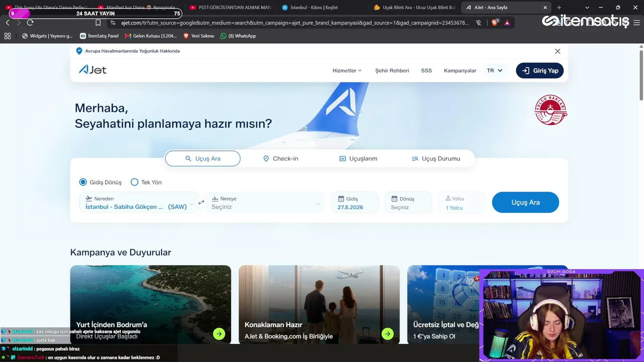The image size is (644, 362).
Task: Open the Yolcu Hakları passenger rights badge
Action: 551,110
